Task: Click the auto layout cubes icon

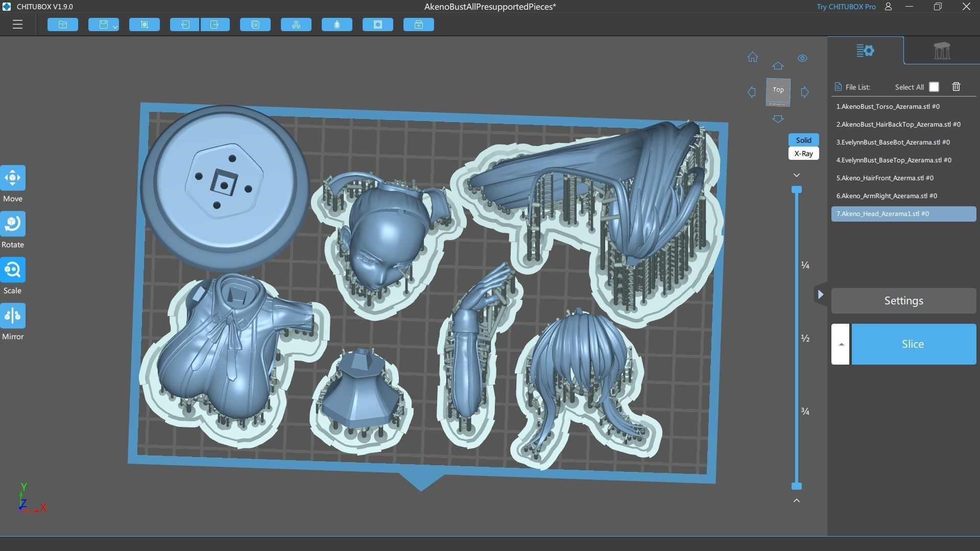Action: coord(296,25)
